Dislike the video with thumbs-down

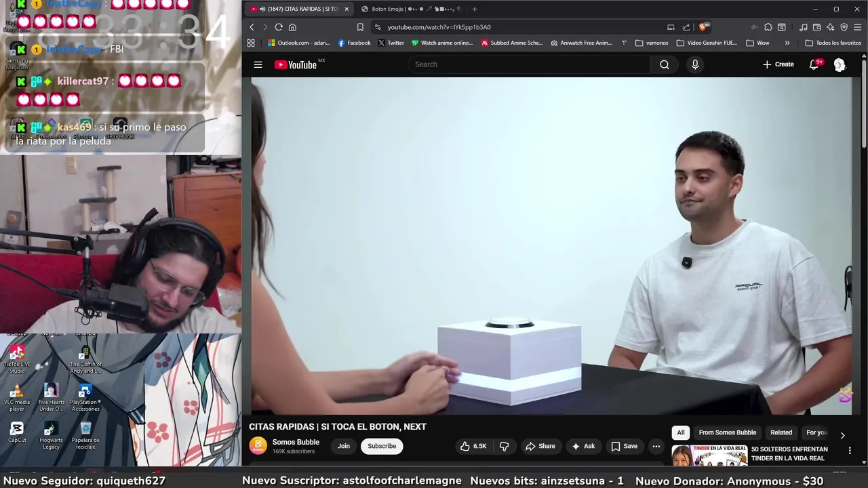(x=504, y=446)
